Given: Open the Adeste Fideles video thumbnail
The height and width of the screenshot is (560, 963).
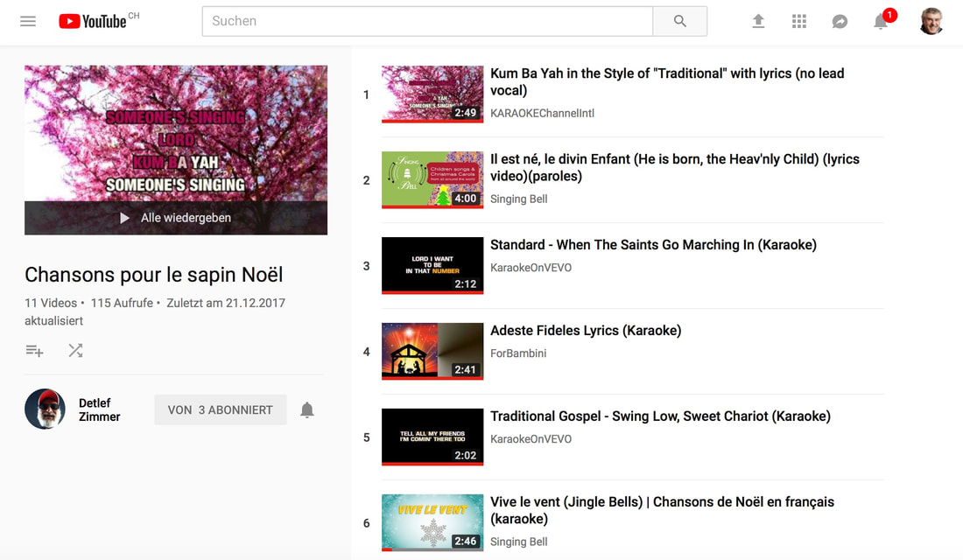Looking at the screenshot, I should pyautogui.click(x=432, y=351).
